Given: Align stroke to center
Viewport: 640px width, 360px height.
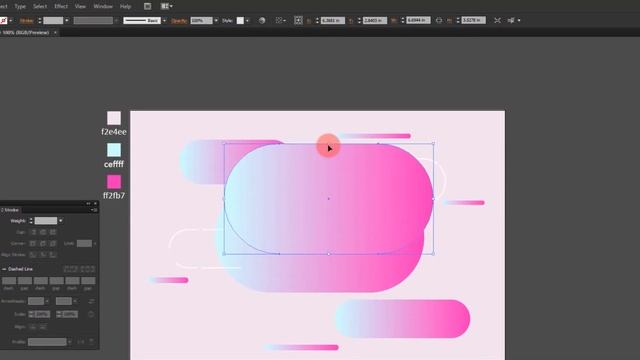Looking at the screenshot, I should (x=33, y=255).
